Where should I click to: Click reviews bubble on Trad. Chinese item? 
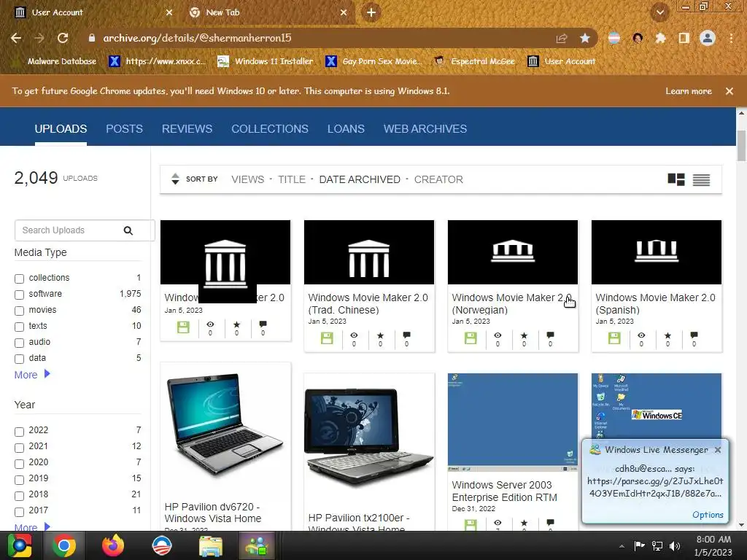tap(406, 335)
